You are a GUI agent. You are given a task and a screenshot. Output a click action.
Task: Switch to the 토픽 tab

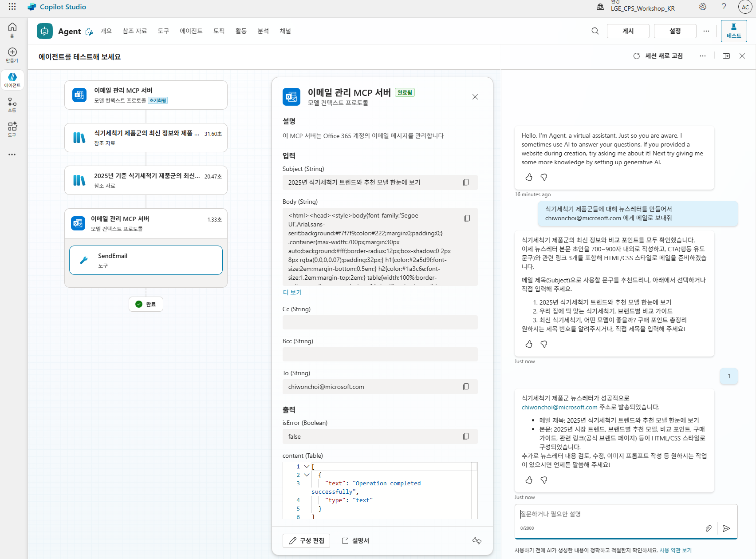point(219,31)
